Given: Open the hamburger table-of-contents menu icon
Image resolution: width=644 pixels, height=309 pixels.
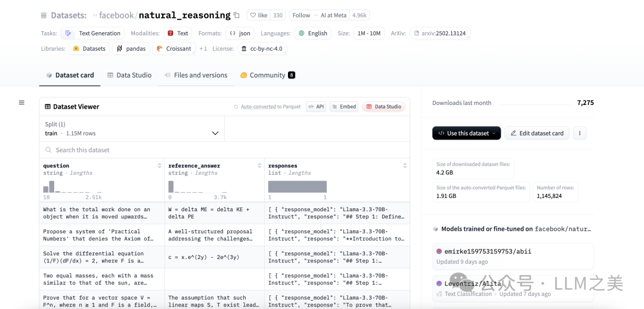Looking at the screenshot, I should 22,103.
